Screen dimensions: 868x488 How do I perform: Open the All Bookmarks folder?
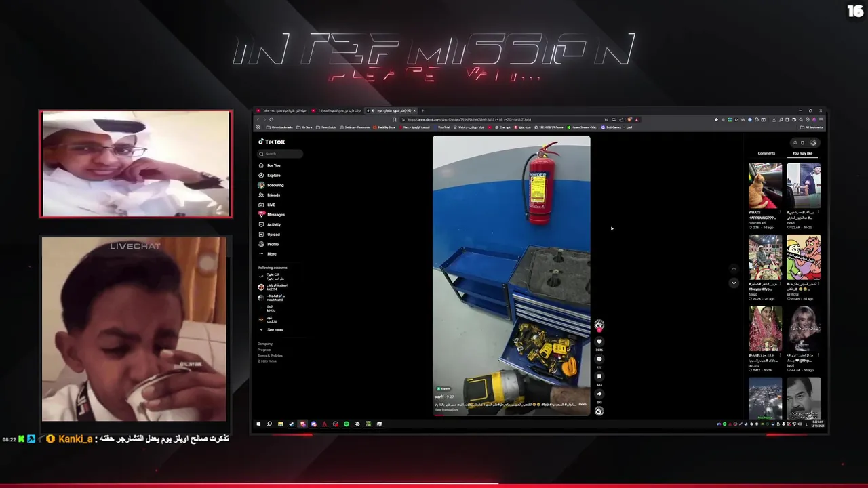tap(812, 127)
